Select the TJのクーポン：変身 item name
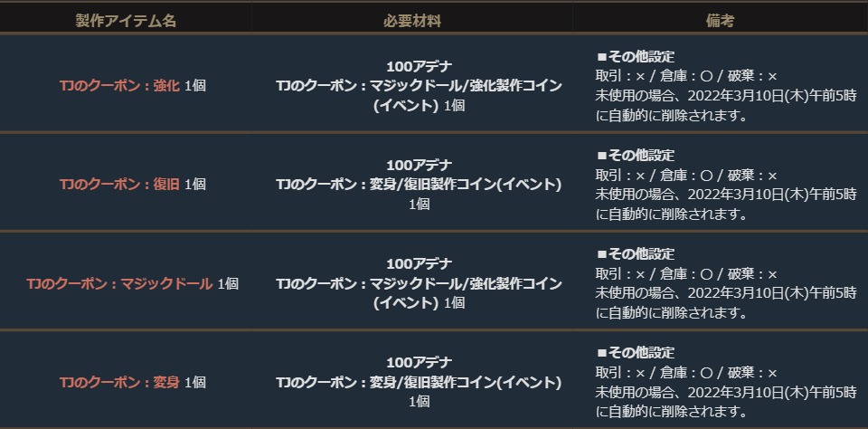The width and height of the screenshot is (868, 429). [119, 382]
